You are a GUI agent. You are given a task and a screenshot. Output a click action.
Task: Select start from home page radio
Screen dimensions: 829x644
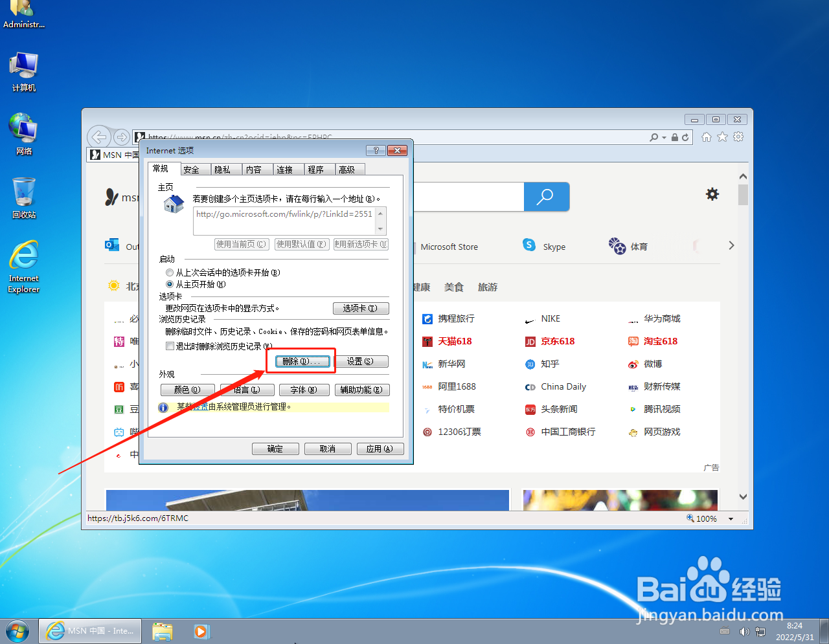pos(170,284)
